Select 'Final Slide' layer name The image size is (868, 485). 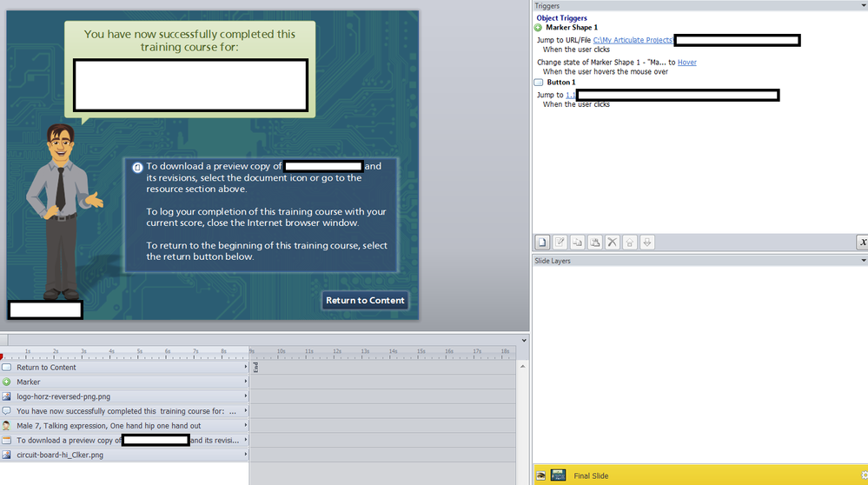[x=591, y=475]
